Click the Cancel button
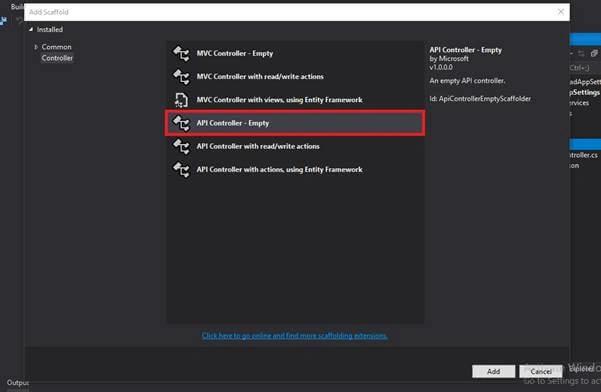Image resolution: width=601 pixels, height=392 pixels. [x=541, y=371]
